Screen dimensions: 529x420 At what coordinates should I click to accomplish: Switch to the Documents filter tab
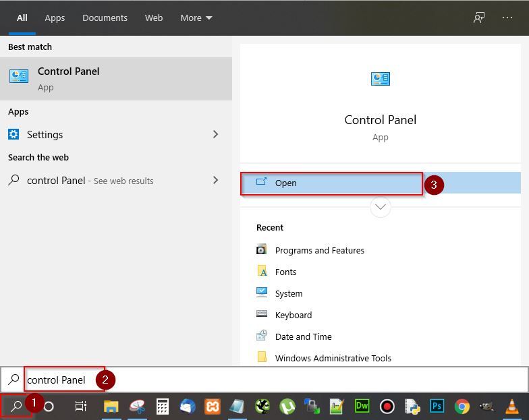[105, 18]
